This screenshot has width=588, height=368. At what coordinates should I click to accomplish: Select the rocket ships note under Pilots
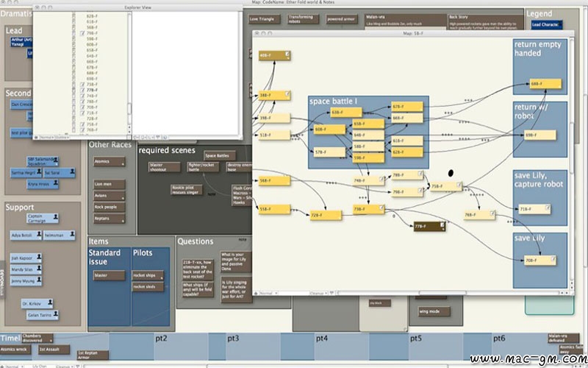[x=148, y=275]
